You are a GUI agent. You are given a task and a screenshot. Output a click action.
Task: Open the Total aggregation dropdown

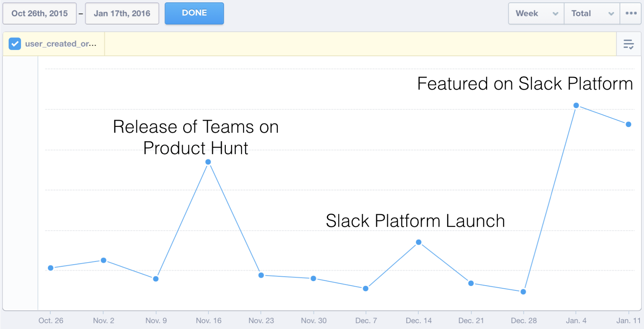(x=592, y=13)
